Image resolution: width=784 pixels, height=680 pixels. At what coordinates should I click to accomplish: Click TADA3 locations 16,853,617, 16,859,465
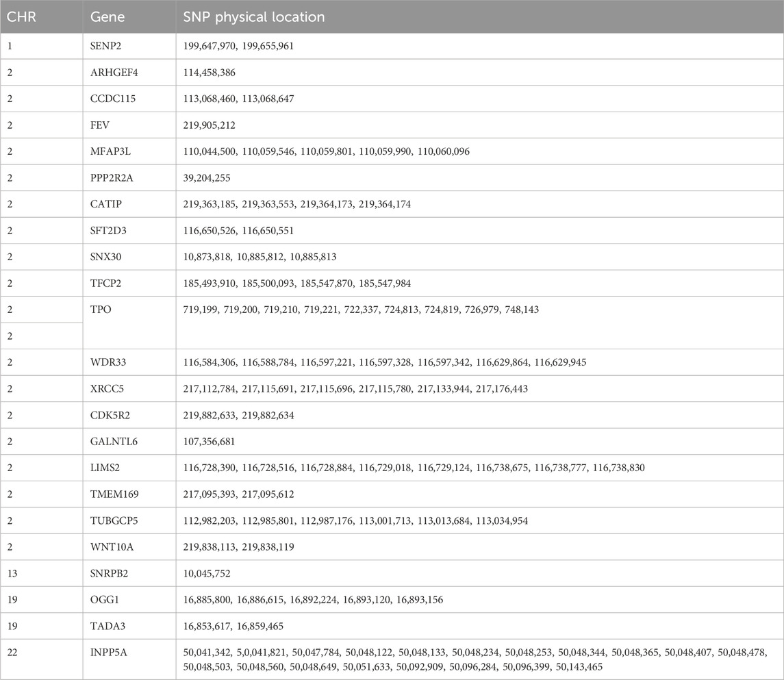tap(233, 627)
